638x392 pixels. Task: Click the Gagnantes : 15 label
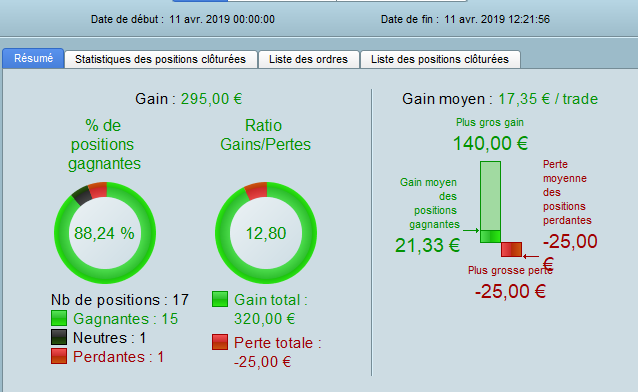tap(126, 319)
